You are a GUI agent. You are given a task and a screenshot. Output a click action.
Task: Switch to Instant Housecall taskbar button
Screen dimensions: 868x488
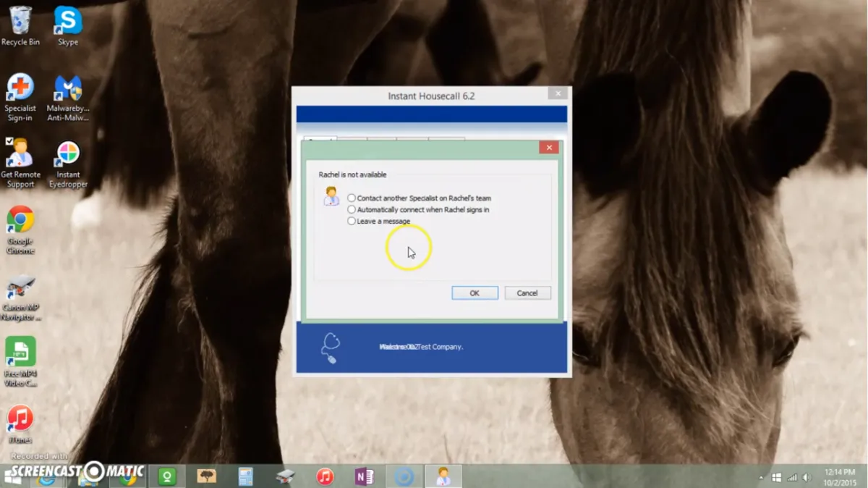443,476
